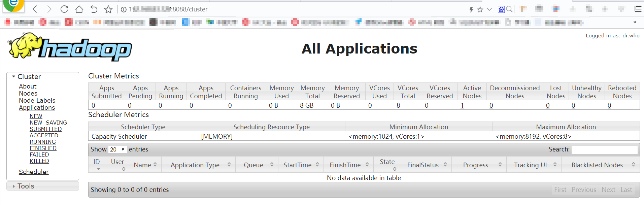Image resolution: width=644 pixels, height=206 pixels.
Task: Sort table by Progress column
Action: coord(479,165)
